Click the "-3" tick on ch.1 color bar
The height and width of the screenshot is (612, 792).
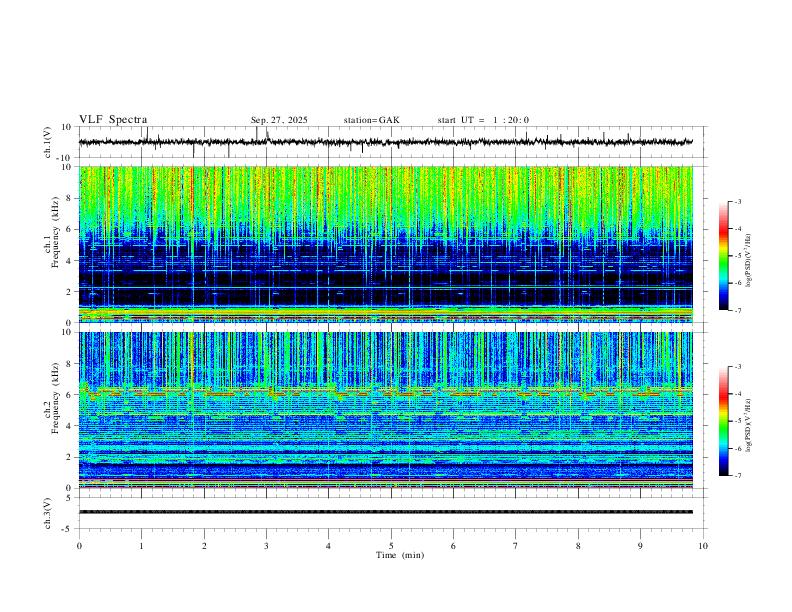pyautogui.click(x=738, y=201)
